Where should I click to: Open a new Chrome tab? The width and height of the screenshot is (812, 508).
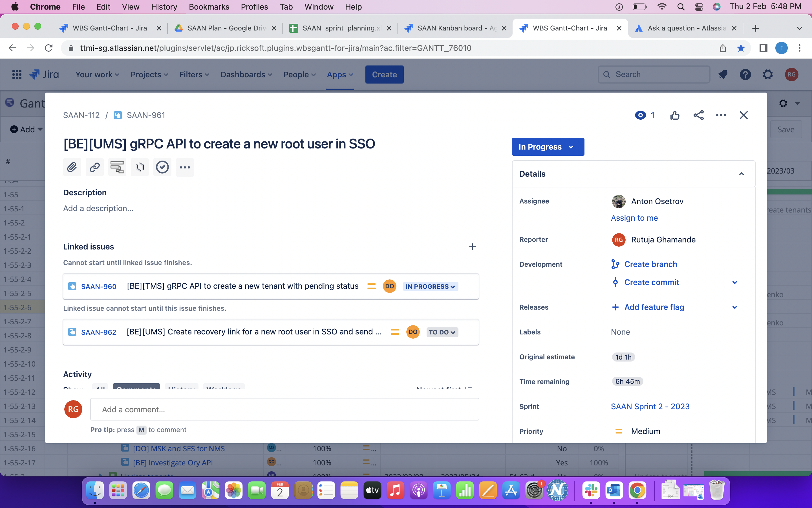(x=755, y=28)
